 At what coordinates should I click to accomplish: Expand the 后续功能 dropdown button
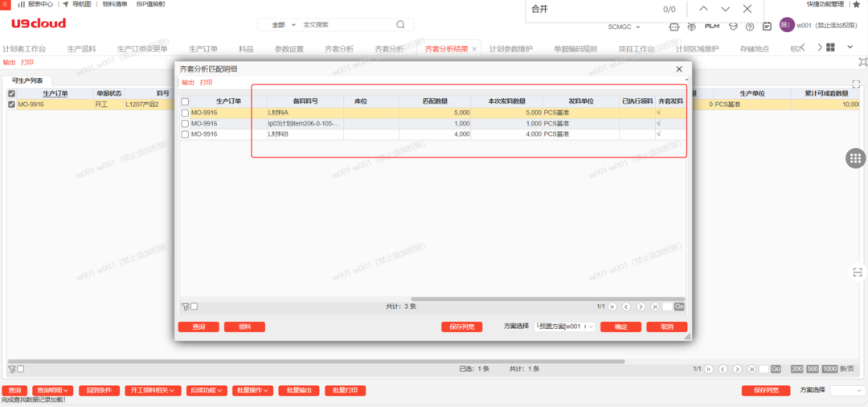pos(207,391)
